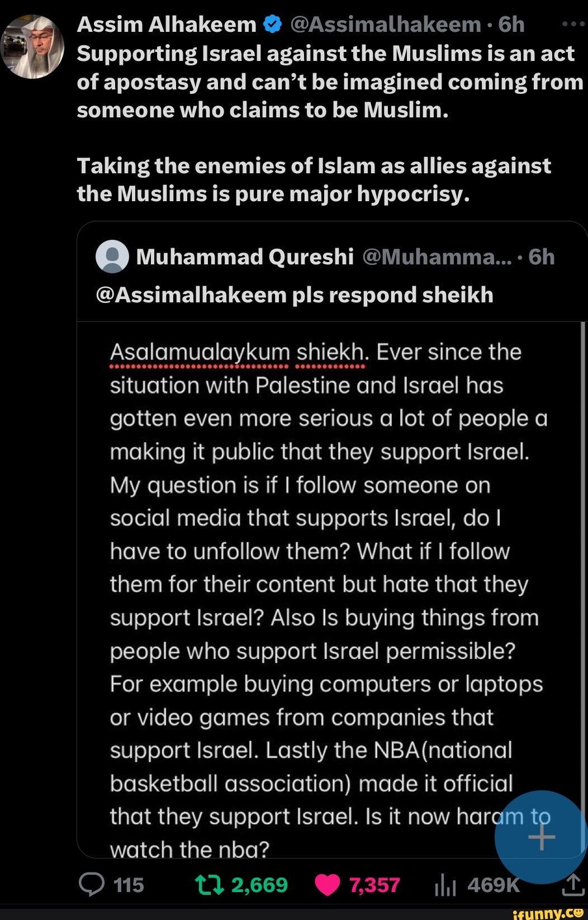Click the Assim Alhakeem display name
Viewport: 588px width, 920px height.
pos(167,25)
